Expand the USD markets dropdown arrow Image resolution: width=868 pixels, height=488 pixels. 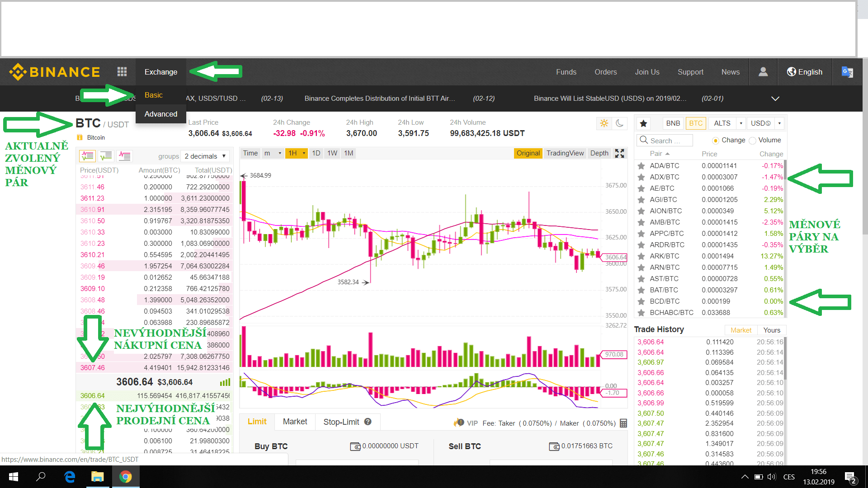click(779, 123)
